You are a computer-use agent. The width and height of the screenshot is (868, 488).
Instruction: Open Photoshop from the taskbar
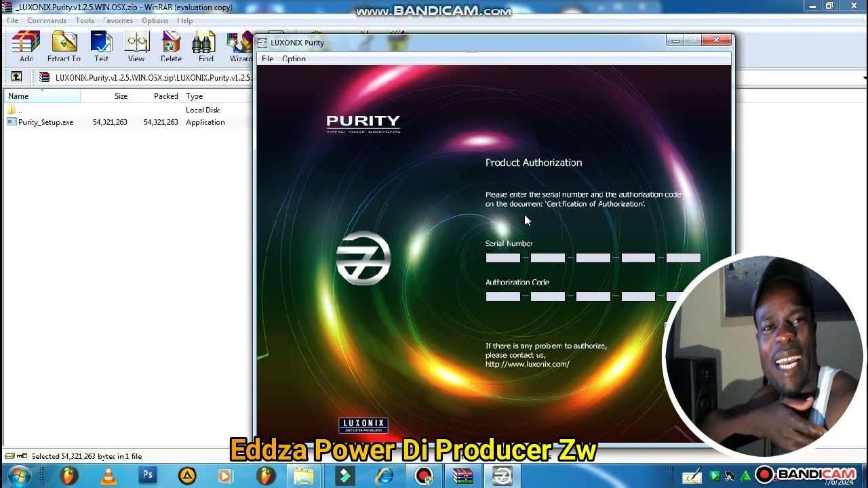(x=147, y=475)
